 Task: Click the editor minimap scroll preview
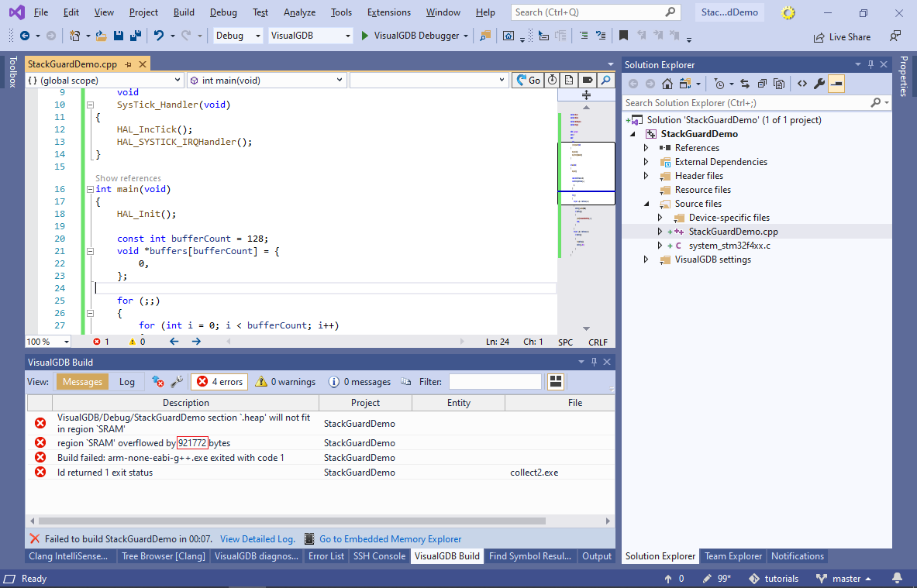pos(587,174)
